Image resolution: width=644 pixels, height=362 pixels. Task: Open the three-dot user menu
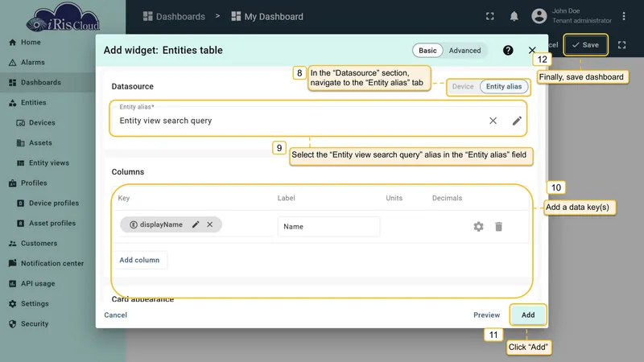[623, 16]
